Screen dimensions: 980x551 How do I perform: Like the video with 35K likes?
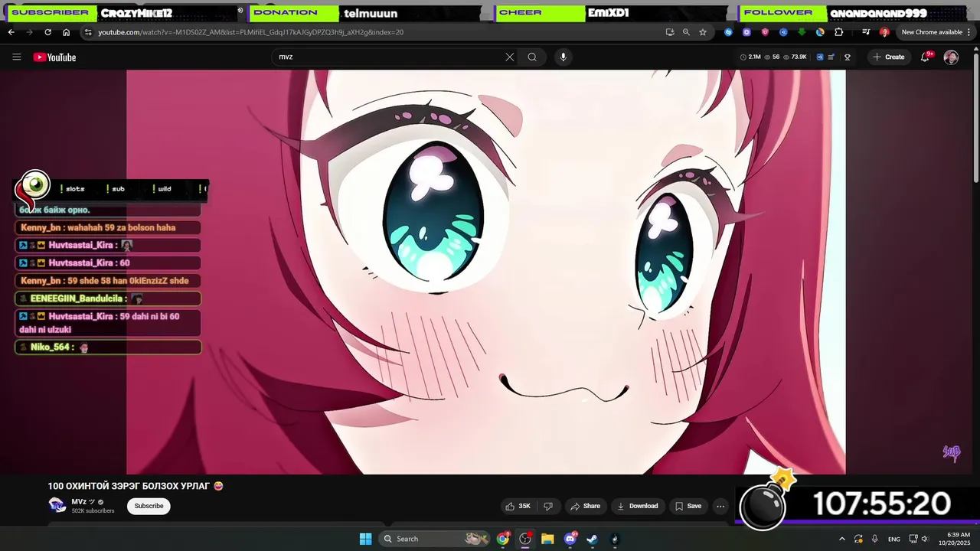[518, 506]
